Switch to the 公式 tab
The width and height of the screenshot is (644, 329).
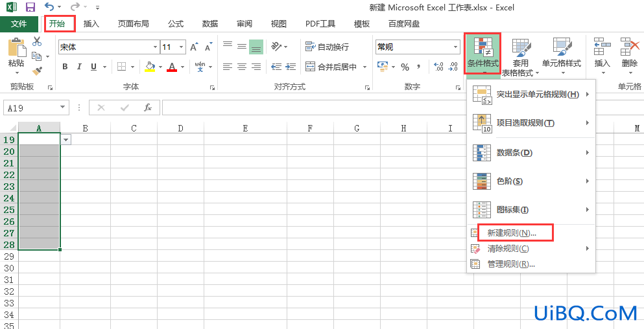pos(175,24)
